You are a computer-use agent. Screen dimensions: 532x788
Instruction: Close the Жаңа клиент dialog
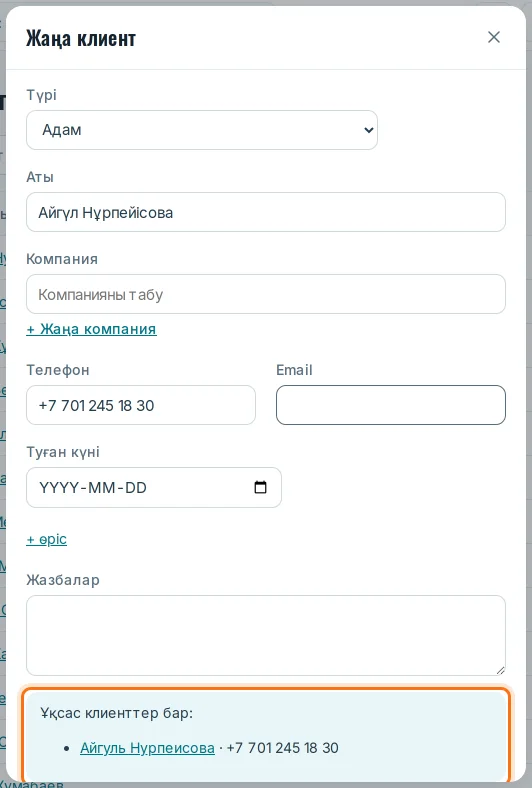pyautogui.click(x=494, y=37)
